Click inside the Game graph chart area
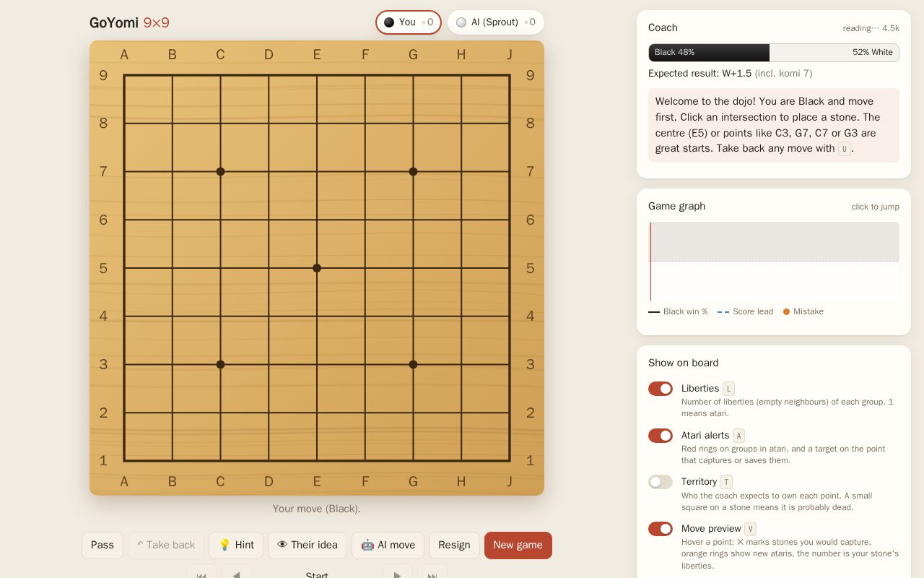The height and width of the screenshot is (578, 924). click(x=774, y=262)
